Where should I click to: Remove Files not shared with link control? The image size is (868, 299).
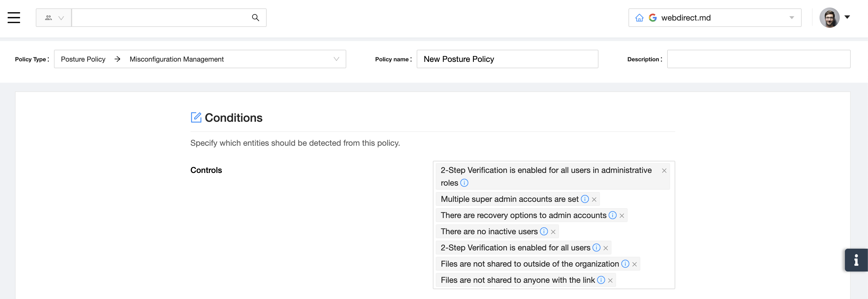tap(610, 280)
